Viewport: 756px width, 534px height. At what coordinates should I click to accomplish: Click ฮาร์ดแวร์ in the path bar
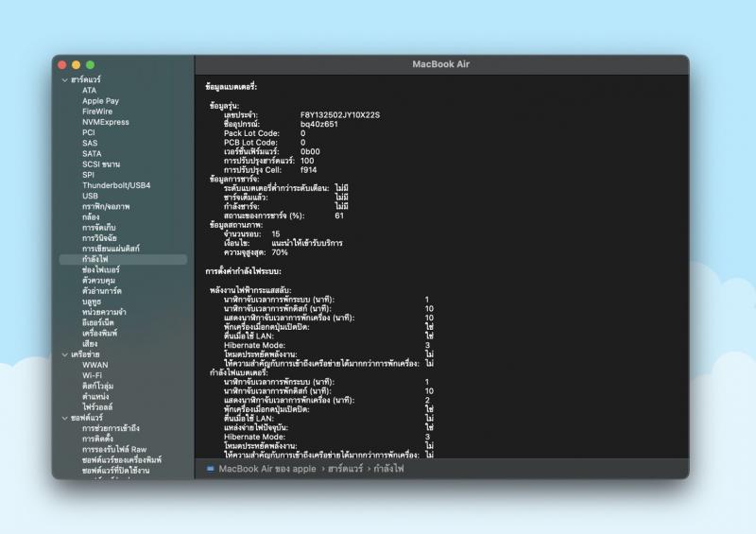[345, 469]
